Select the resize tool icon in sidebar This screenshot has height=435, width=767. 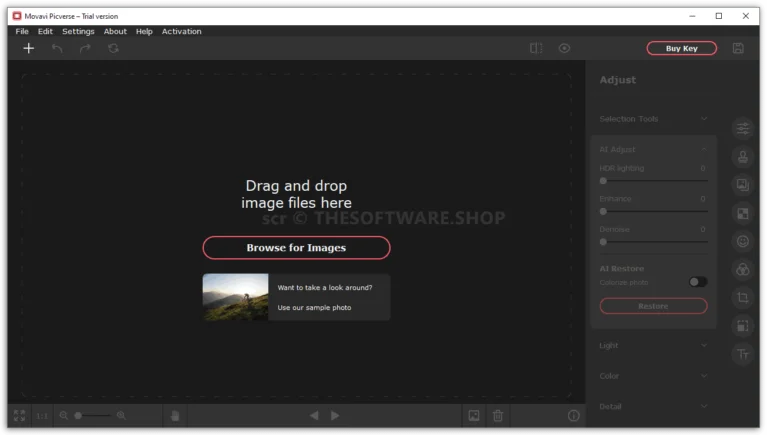(743, 326)
